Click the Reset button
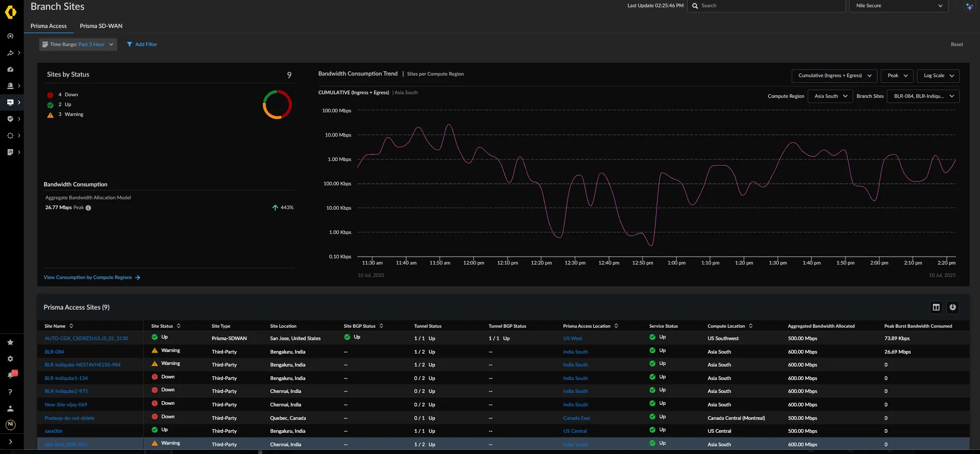980x454 pixels. point(957,45)
